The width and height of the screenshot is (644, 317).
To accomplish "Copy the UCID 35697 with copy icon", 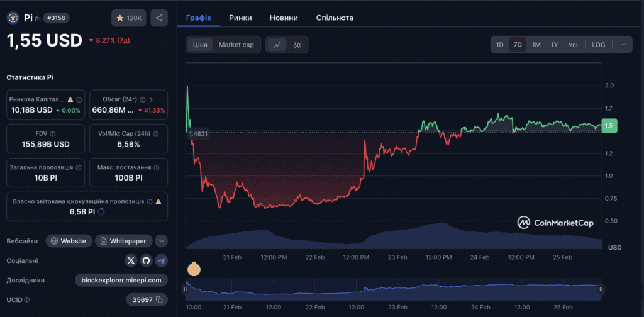I will 159,300.
